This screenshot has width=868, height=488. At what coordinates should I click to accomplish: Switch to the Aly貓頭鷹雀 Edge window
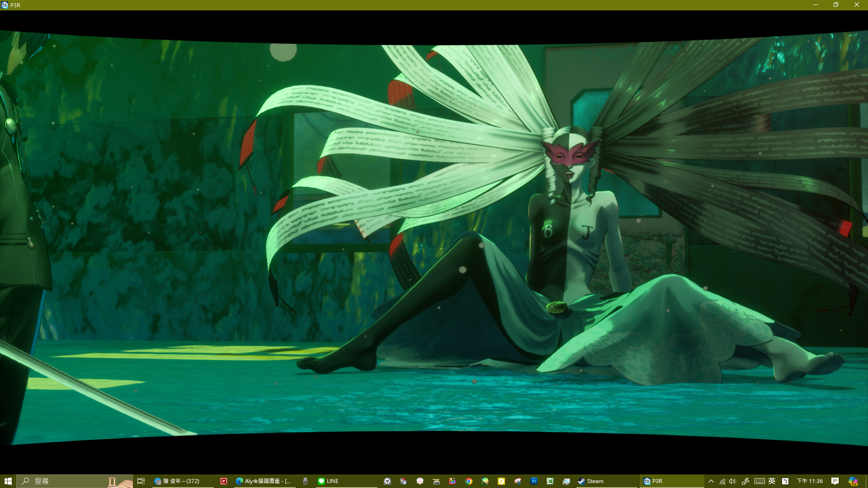coord(264,481)
